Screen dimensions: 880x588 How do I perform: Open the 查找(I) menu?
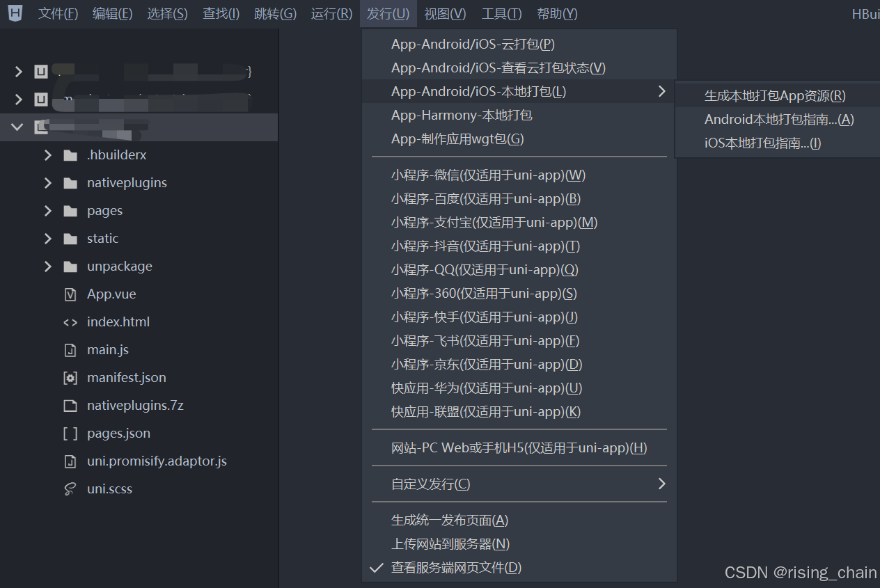tap(221, 14)
